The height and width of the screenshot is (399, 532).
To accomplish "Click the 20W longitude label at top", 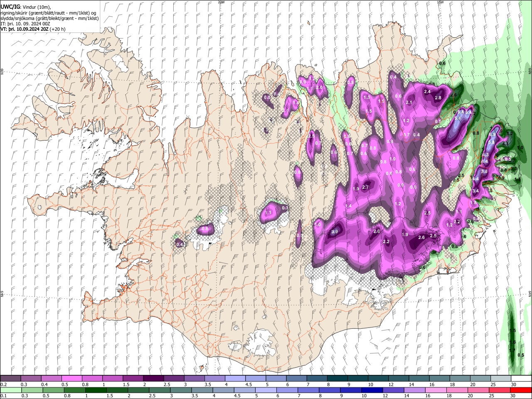I will pyautogui.click(x=221, y=2).
